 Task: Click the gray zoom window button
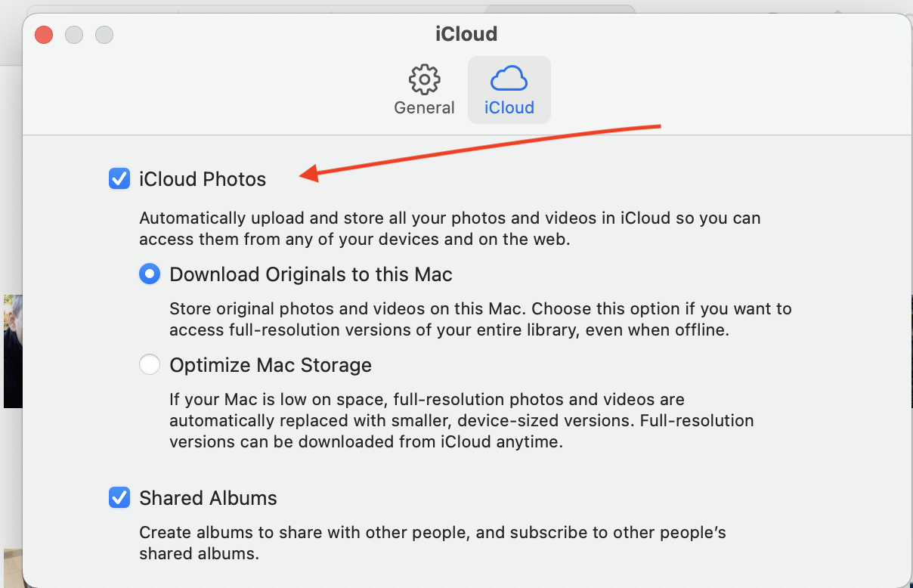coord(104,35)
